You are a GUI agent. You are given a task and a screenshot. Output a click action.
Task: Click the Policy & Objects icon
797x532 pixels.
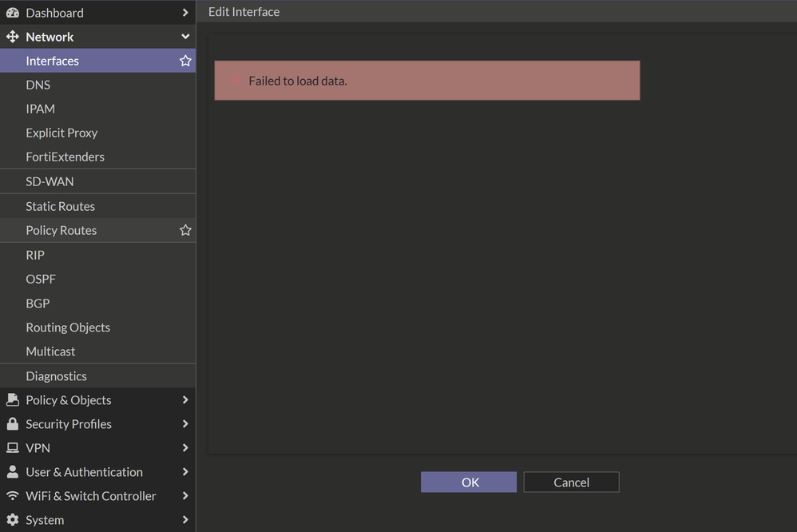(x=12, y=400)
